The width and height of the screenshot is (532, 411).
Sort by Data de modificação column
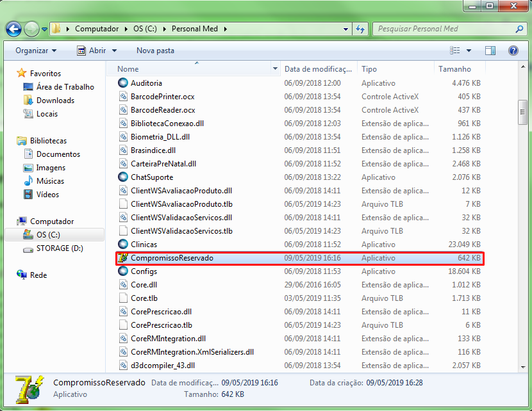[318, 69]
